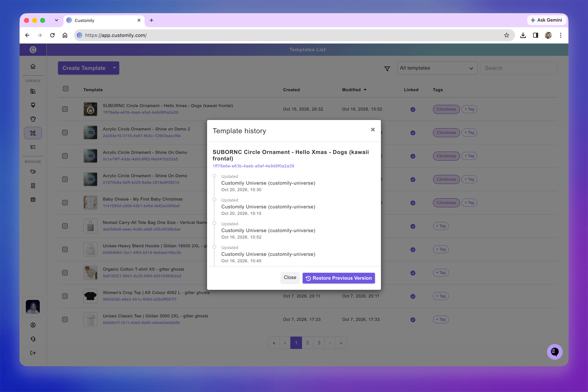Viewport: 588px width, 392px height.
Task: Open the product sets icon under CREATE
Action: pos(33,91)
